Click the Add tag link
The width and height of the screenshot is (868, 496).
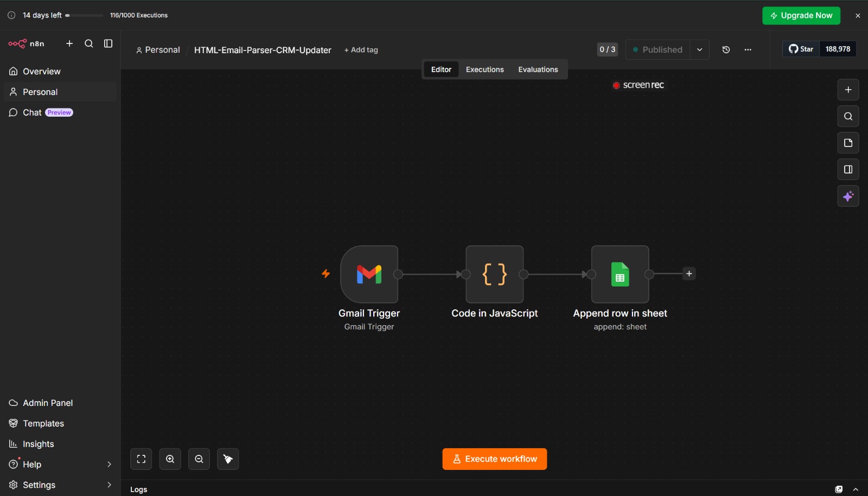click(361, 50)
